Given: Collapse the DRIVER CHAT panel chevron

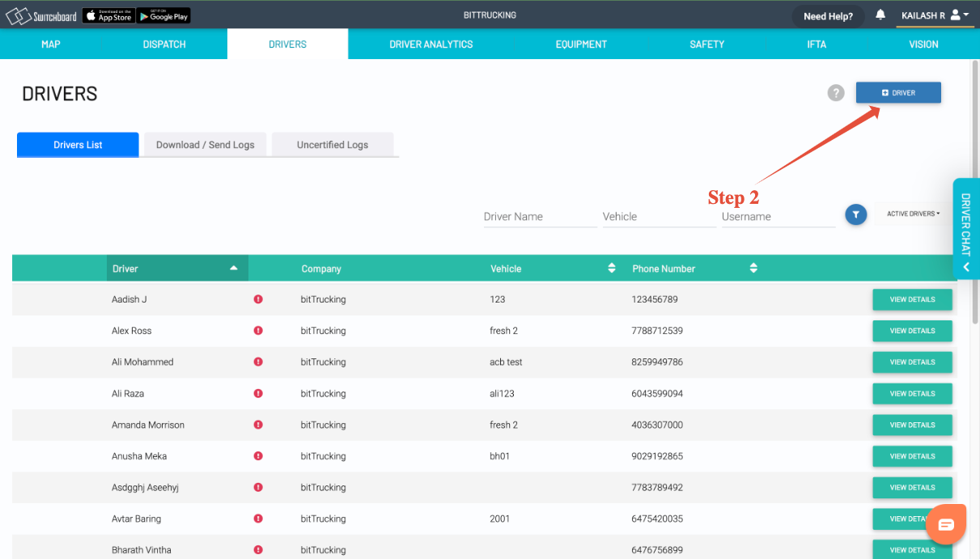Looking at the screenshot, I should (x=965, y=266).
